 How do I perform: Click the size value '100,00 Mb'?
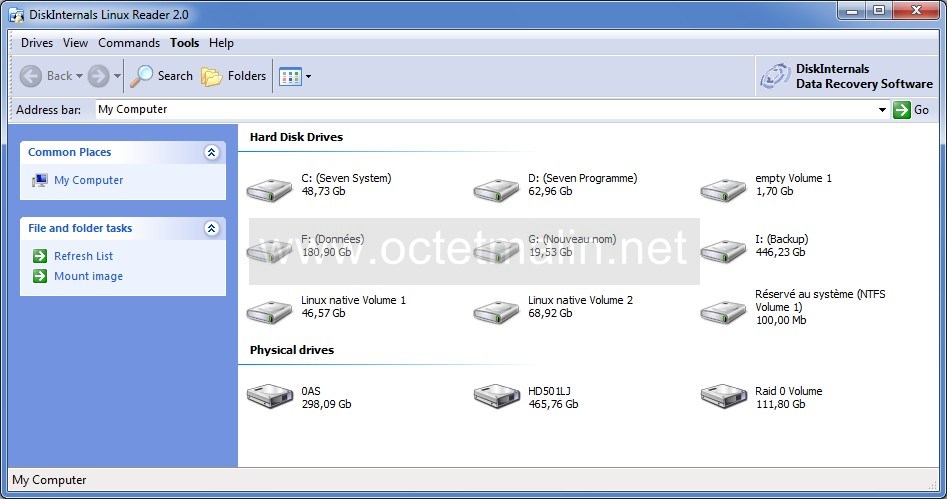(x=781, y=320)
